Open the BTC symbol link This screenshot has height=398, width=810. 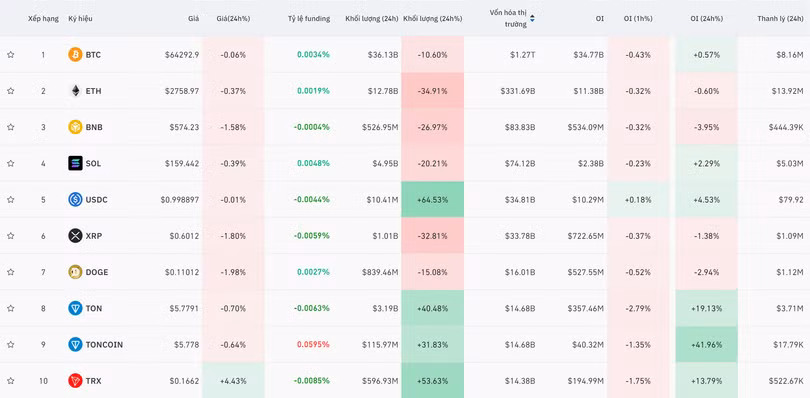(x=94, y=54)
